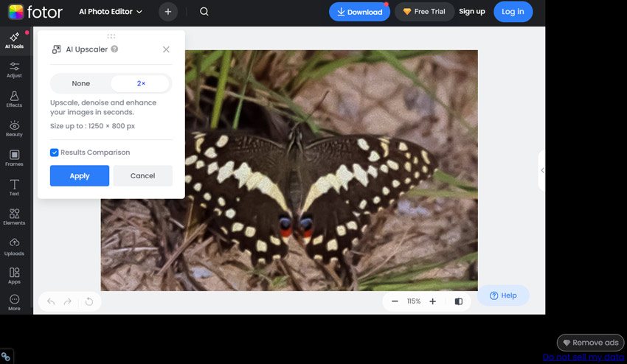Click the Download button
The width and height of the screenshot is (627, 364).
click(x=359, y=12)
